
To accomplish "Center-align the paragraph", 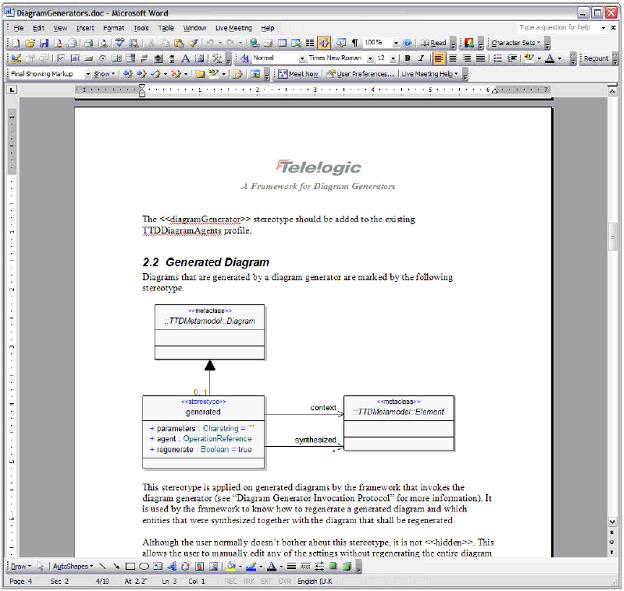I will pos(452,59).
